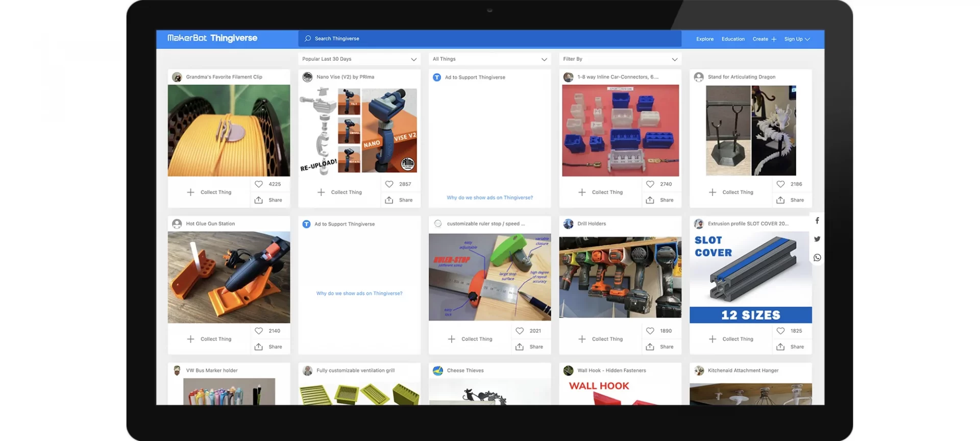
Task: Open Wall Hook - Hidden Fasteners title
Action: click(611, 371)
